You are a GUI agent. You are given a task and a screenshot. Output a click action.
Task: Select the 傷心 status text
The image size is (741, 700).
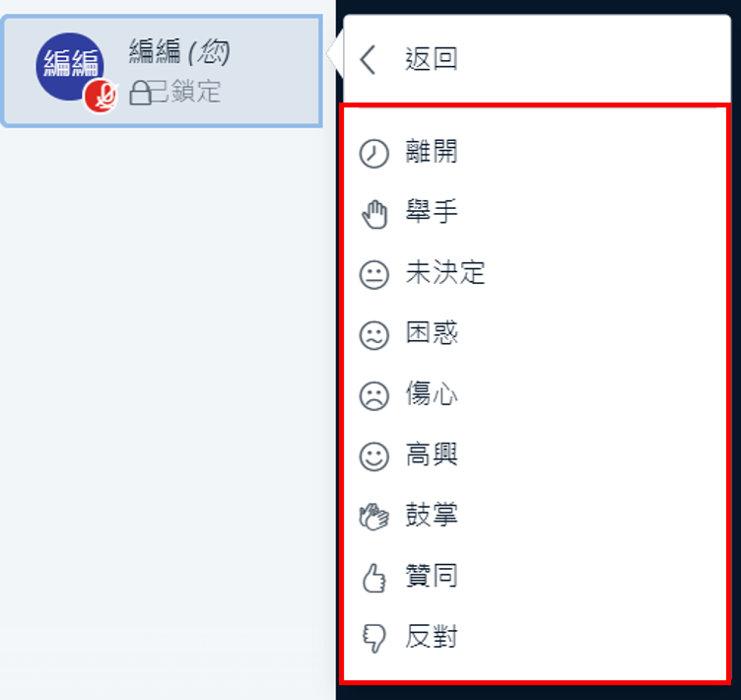point(432,393)
